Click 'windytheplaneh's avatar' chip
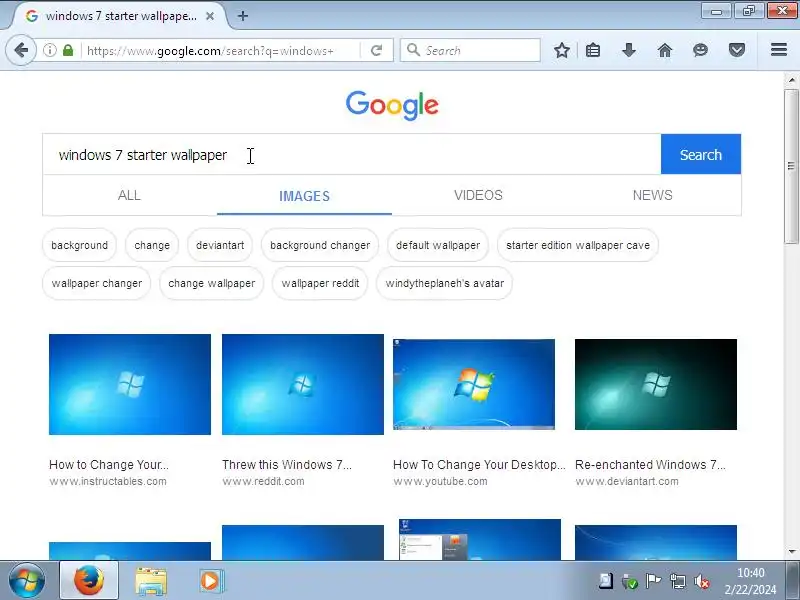 coord(444,283)
